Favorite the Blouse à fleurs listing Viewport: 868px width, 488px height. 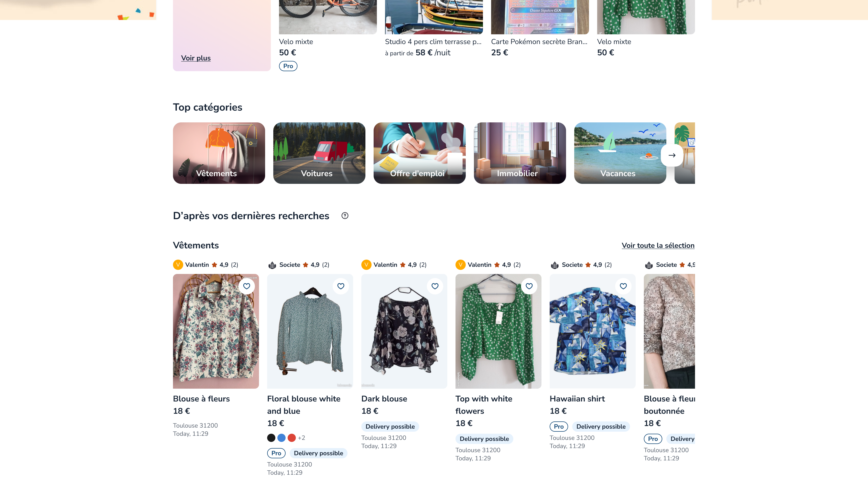point(247,286)
